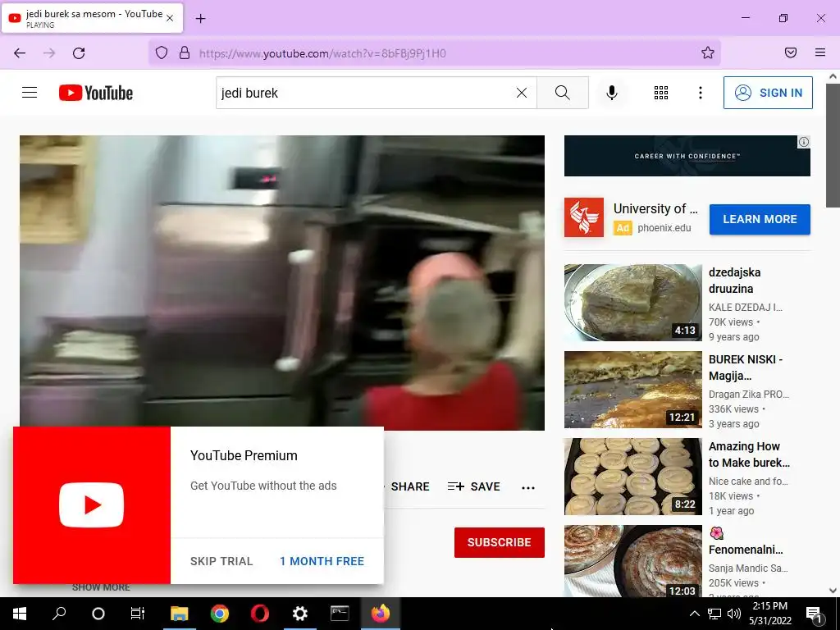Start voice search with microphone icon

click(612, 93)
